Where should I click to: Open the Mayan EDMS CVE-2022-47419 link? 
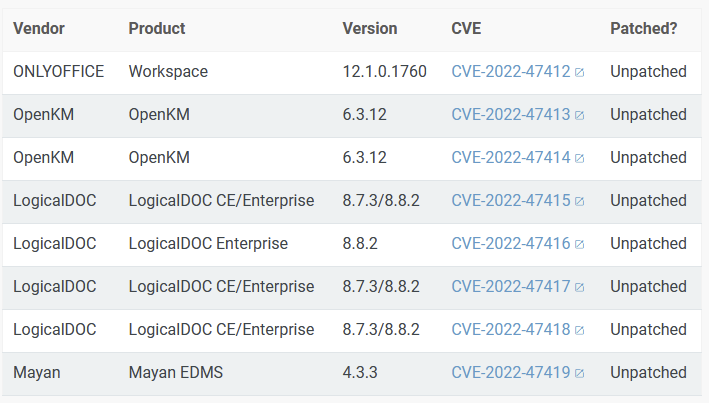pos(511,373)
